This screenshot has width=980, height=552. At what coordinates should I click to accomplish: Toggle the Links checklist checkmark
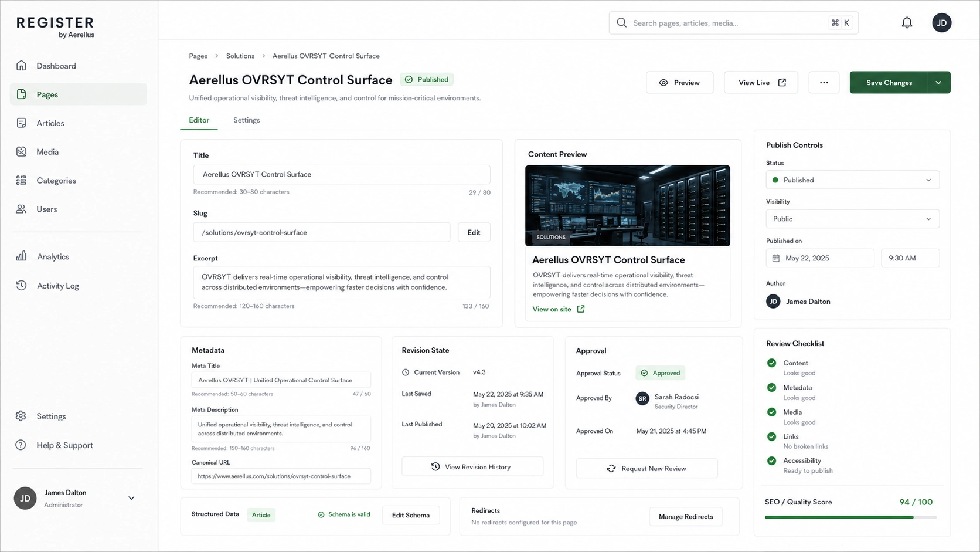click(772, 436)
